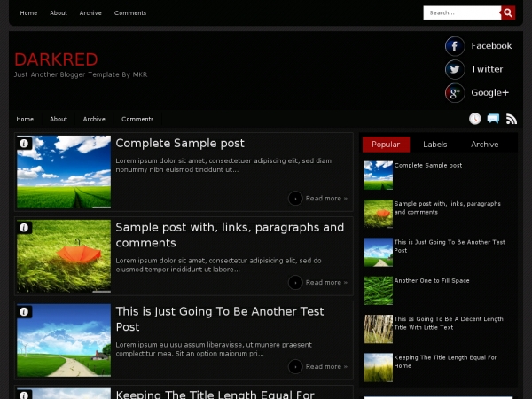
Task: Open Comments in the top menu bar
Action: 130,13
